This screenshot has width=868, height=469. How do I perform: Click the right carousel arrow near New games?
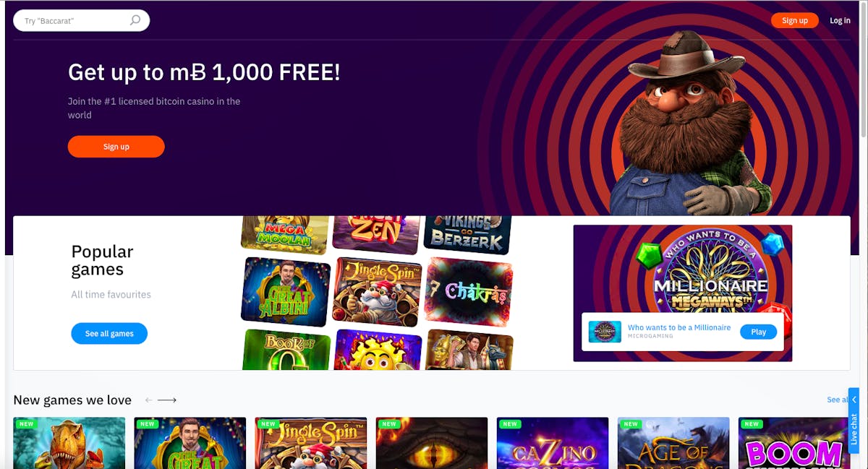tap(167, 400)
